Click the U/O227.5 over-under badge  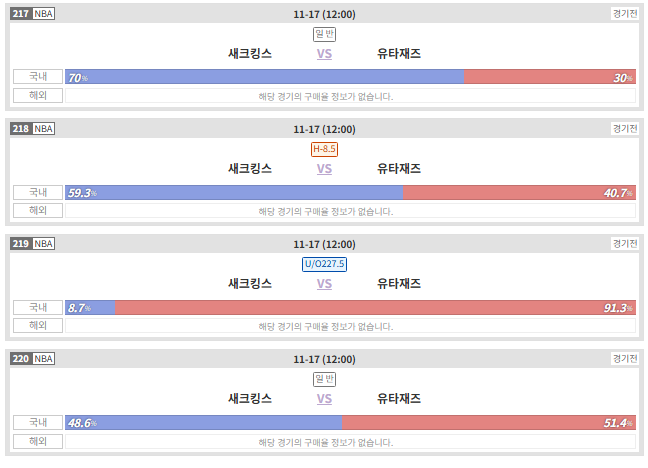coord(324,264)
